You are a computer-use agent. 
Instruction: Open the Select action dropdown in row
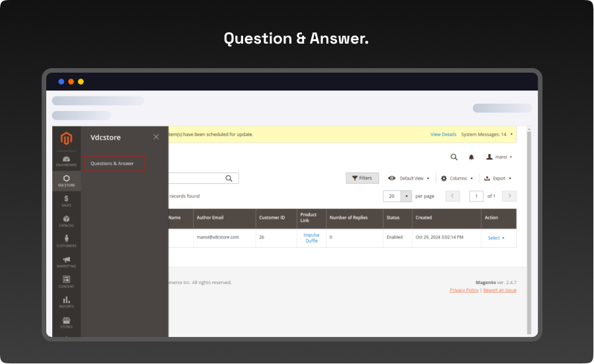496,238
